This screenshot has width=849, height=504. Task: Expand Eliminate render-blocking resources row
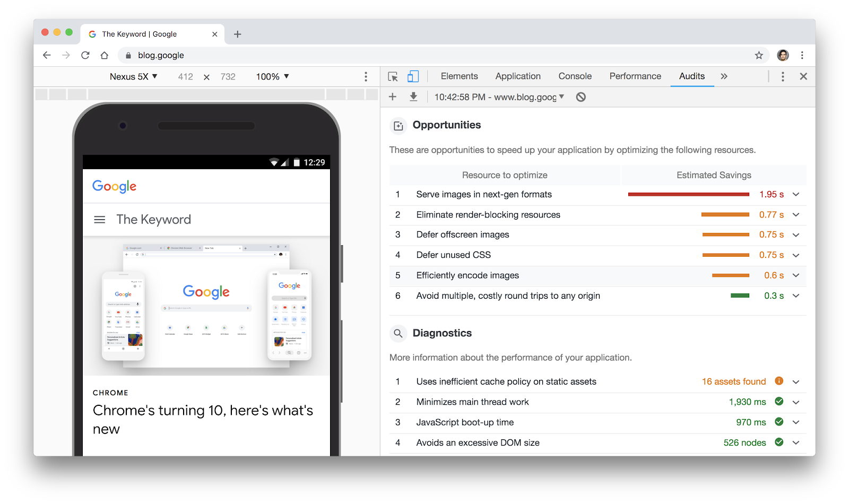pyautogui.click(x=796, y=215)
